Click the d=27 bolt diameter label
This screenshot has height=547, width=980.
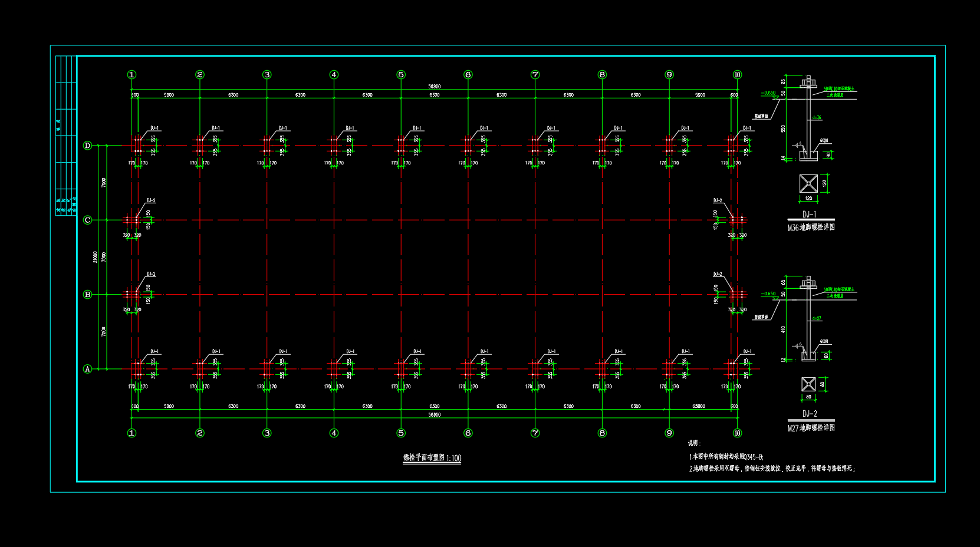tap(817, 318)
